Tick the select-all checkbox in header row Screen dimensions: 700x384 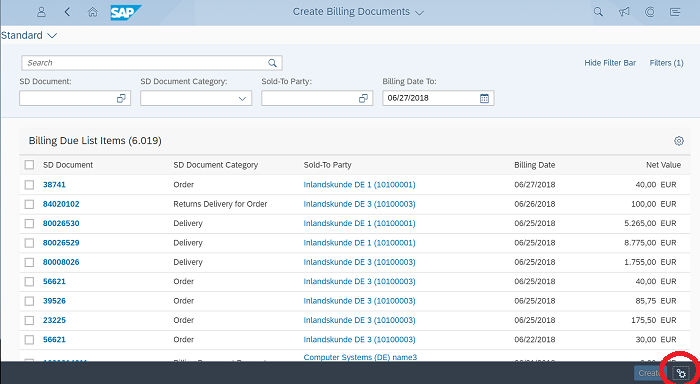click(x=29, y=165)
